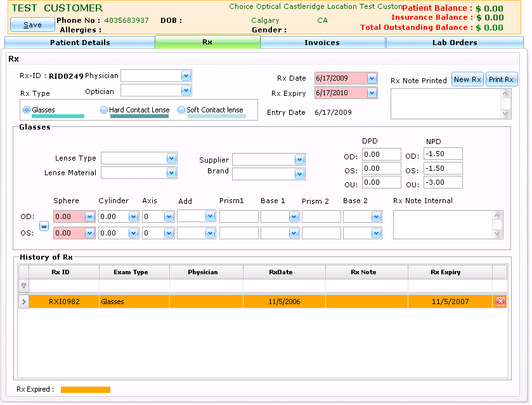The height and width of the screenshot is (405, 532).
Task: Open OD Base 2 dropdown
Action: pyautogui.click(x=376, y=216)
